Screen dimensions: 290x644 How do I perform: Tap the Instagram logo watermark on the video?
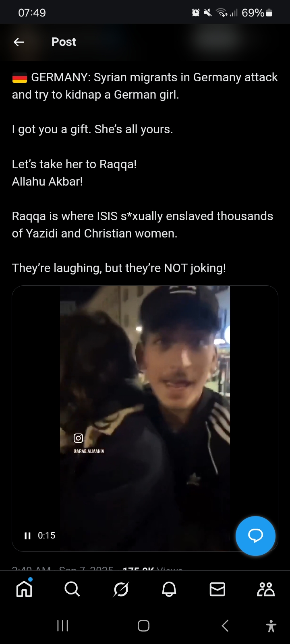point(79,438)
